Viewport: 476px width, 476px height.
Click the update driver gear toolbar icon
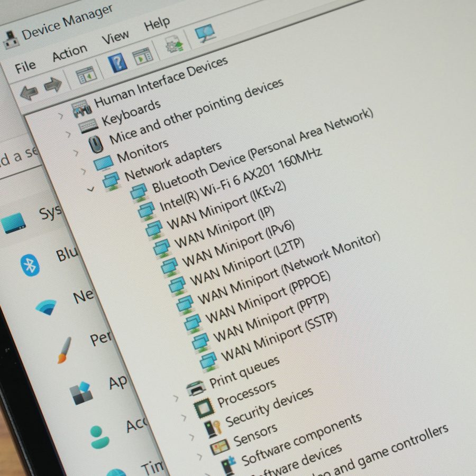[174, 44]
